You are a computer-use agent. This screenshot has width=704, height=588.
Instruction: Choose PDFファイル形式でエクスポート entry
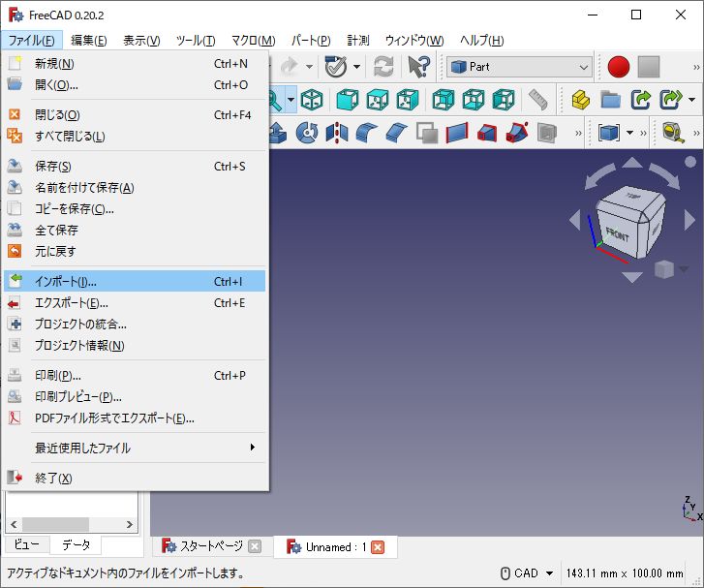135,418
